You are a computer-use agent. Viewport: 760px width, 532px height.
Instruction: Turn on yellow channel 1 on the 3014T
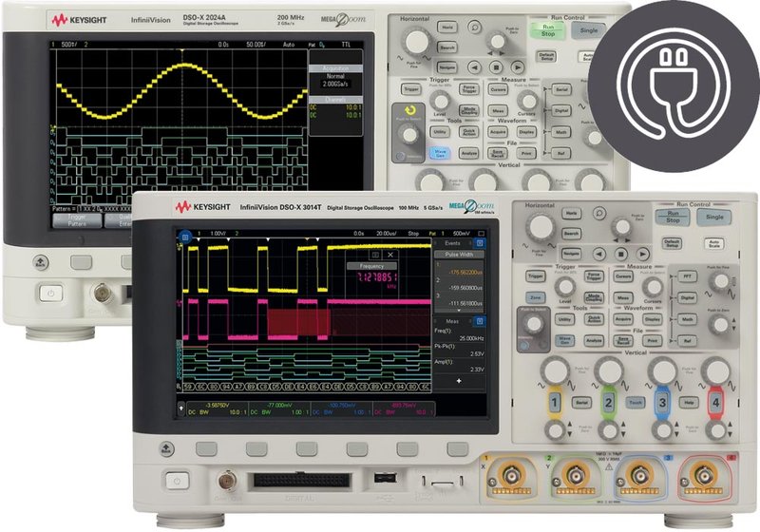(x=555, y=403)
